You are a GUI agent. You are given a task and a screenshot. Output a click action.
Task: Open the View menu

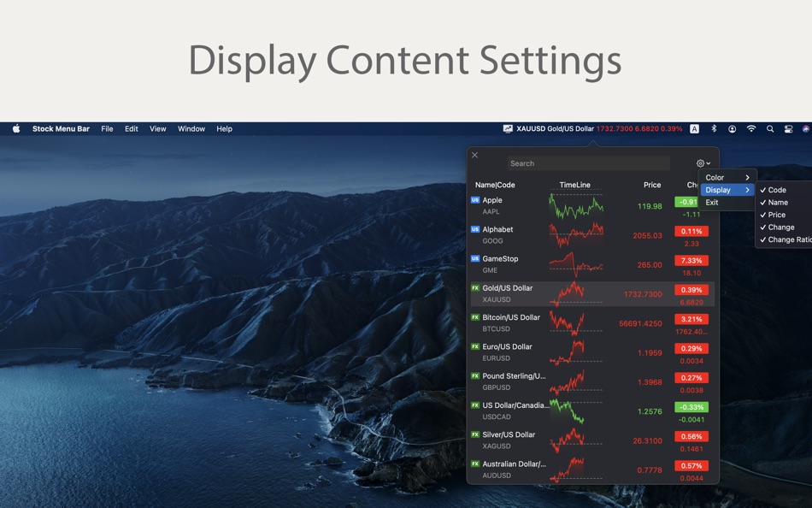click(x=158, y=128)
